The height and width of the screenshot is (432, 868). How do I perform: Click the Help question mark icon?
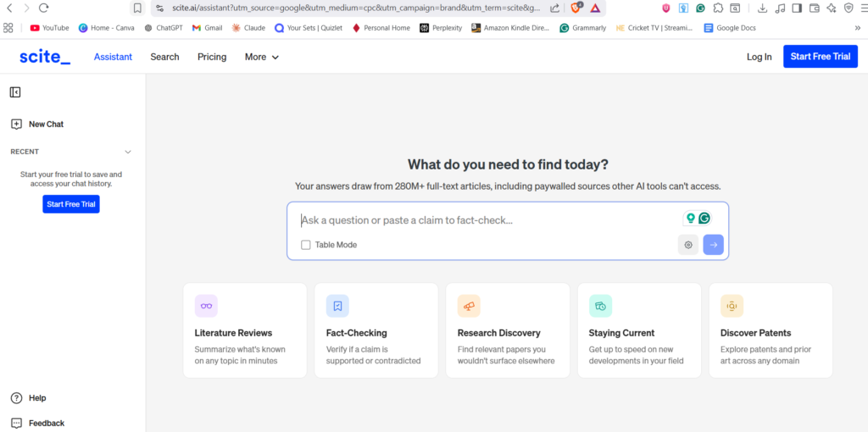(16, 398)
